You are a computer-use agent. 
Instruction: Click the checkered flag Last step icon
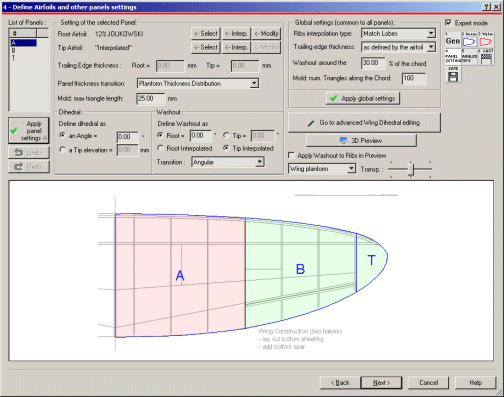pyautogui.click(x=486, y=56)
